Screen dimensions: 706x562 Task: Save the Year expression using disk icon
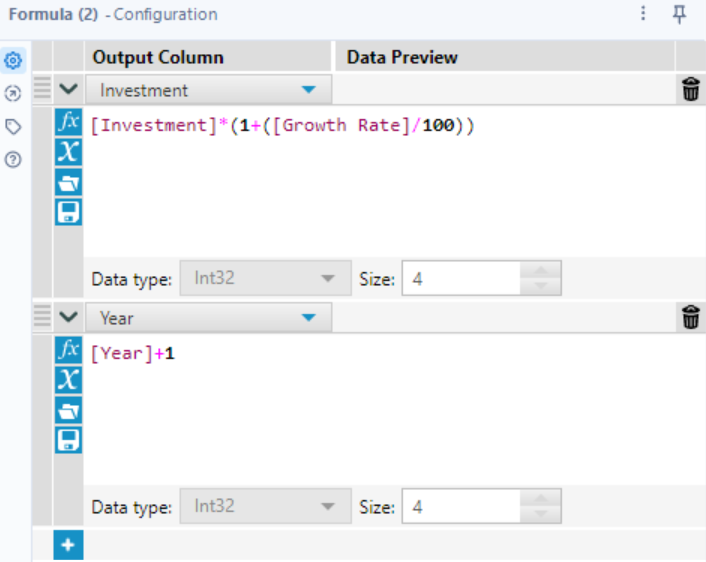click(x=68, y=439)
